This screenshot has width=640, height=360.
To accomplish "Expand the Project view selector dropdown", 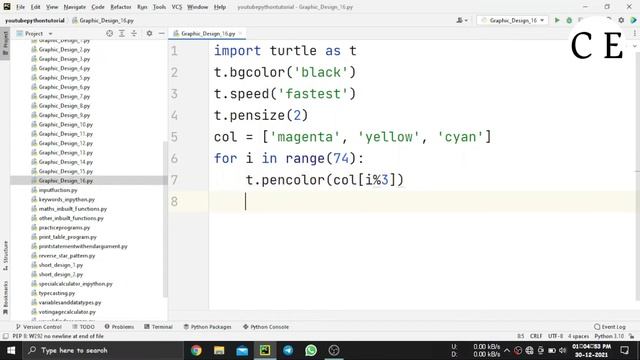I will 34,33.
